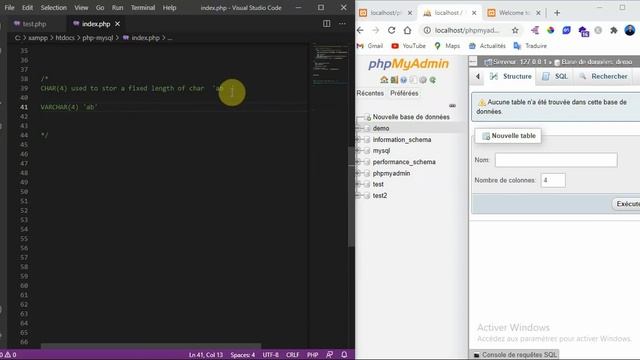Go back in Chrome
This screenshot has width=640, height=360.
tap(360, 30)
